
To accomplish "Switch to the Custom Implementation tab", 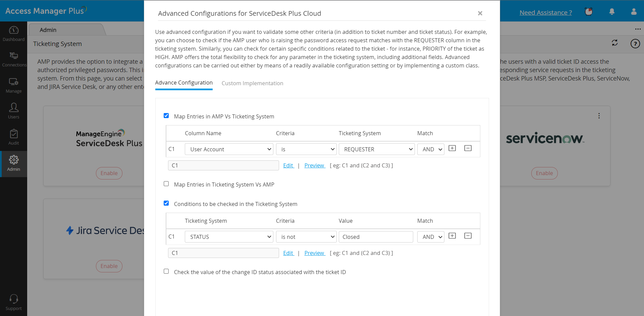I will point(252,83).
